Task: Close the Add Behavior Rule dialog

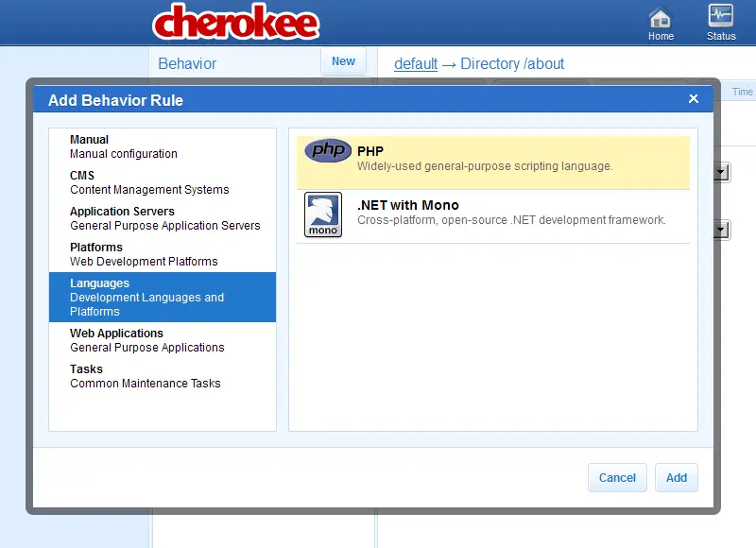Action: [694, 99]
